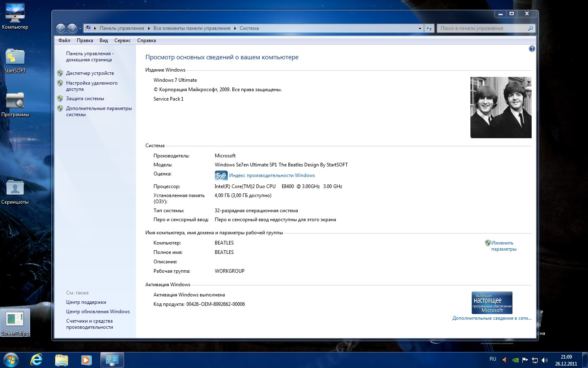Select the Программы desktop folder
The image size is (588, 368).
coord(15,104)
